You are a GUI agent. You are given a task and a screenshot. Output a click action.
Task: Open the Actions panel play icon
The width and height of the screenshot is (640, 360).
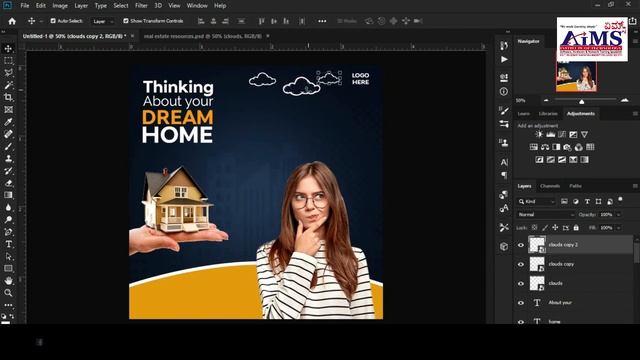tap(504, 60)
